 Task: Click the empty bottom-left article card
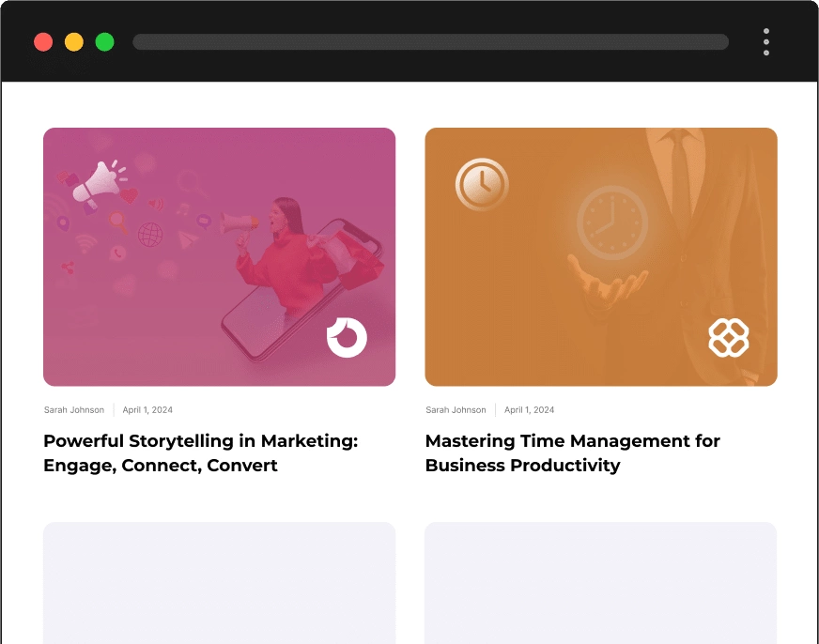pyautogui.click(x=219, y=582)
